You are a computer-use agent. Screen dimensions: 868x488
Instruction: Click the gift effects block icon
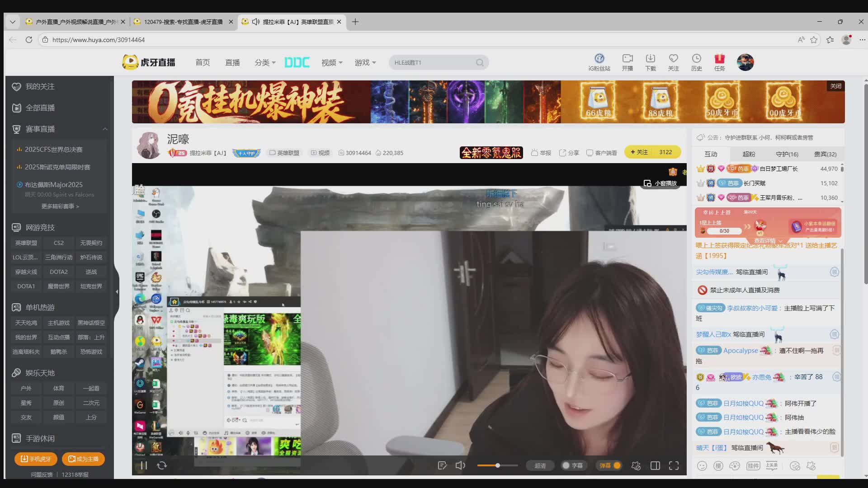(x=636, y=465)
